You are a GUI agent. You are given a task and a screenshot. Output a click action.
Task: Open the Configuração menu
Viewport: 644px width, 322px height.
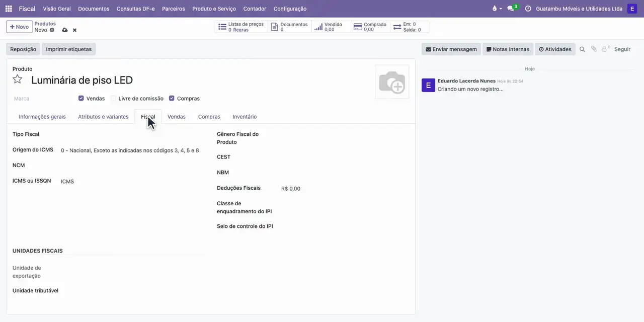[x=290, y=9]
